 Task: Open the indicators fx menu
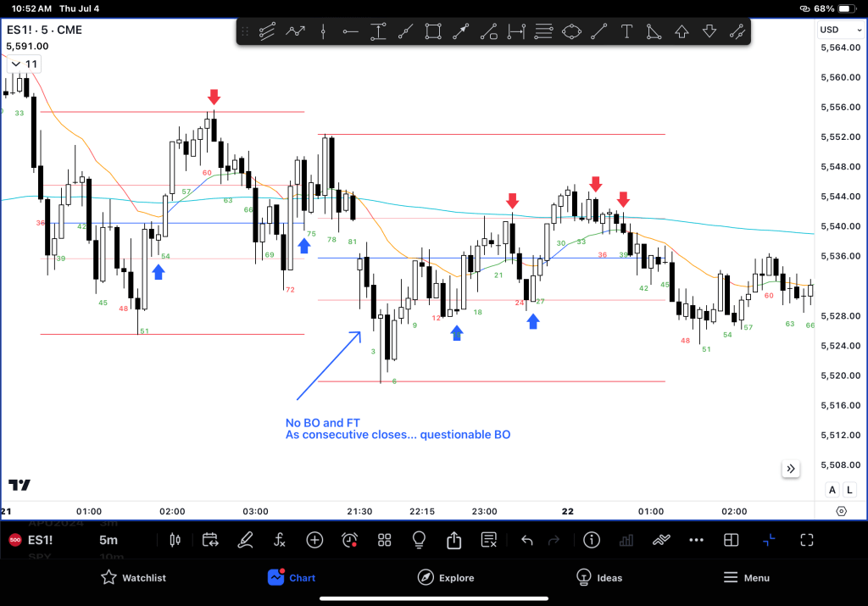[280, 540]
